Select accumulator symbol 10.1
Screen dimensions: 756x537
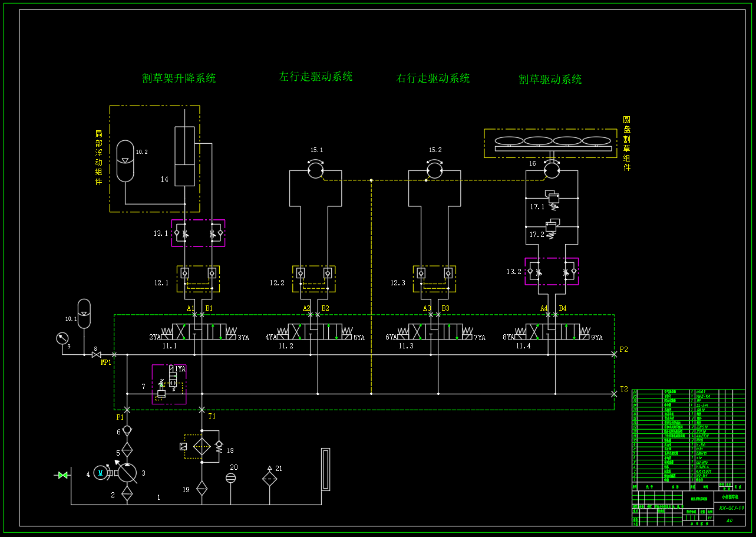tap(84, 314)
